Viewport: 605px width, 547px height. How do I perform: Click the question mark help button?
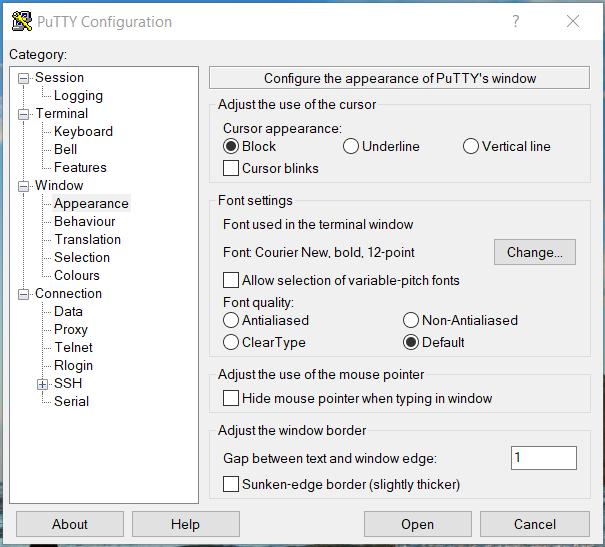tap(515, 21)
